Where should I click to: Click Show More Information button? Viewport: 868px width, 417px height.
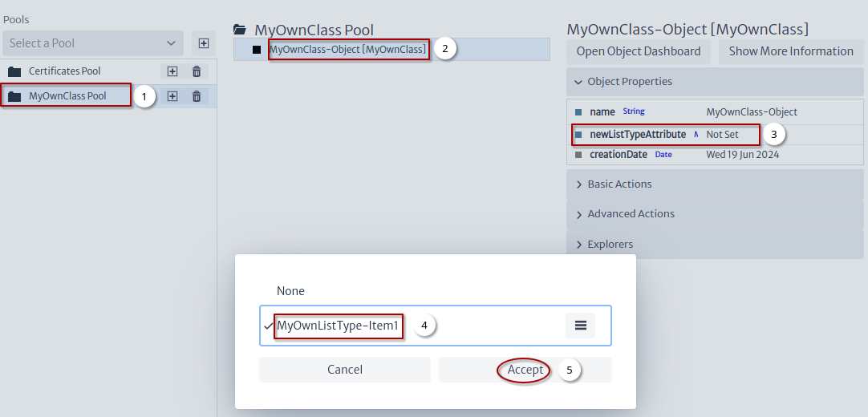791,51
